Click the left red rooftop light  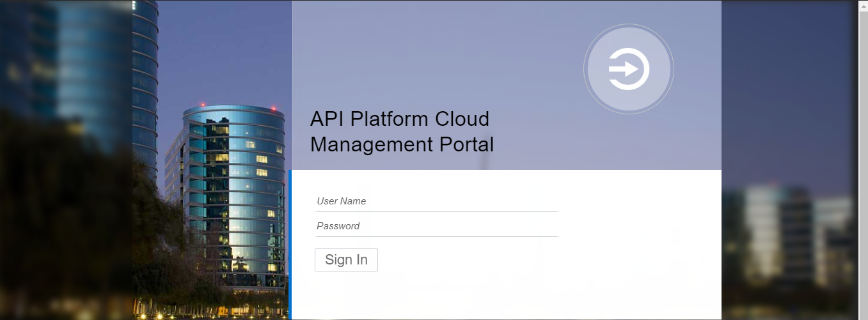[x=203, y=104]
